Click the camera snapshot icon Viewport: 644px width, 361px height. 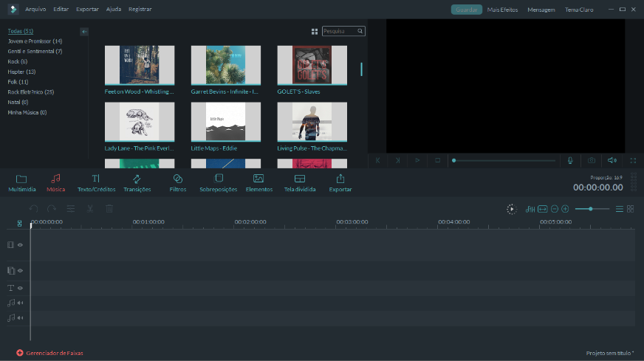[x=592, y=161]
